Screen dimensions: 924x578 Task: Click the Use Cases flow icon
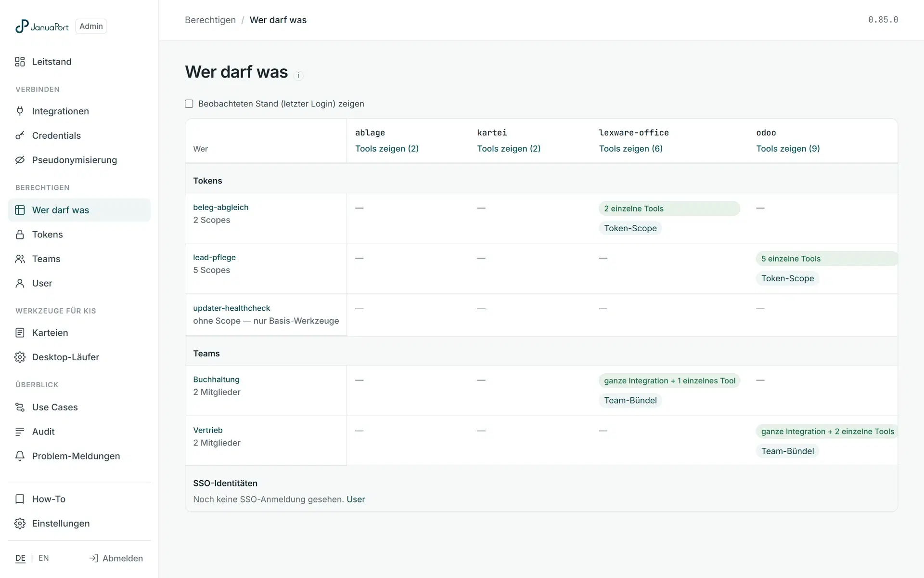20,407
